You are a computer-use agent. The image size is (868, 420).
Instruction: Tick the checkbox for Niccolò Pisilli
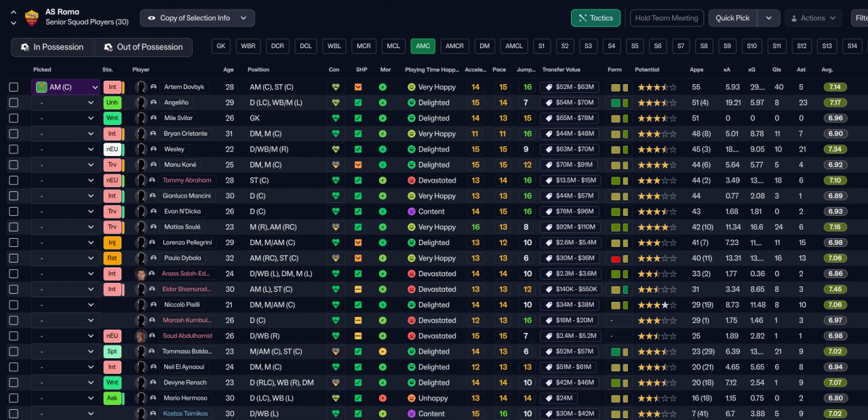14,305
